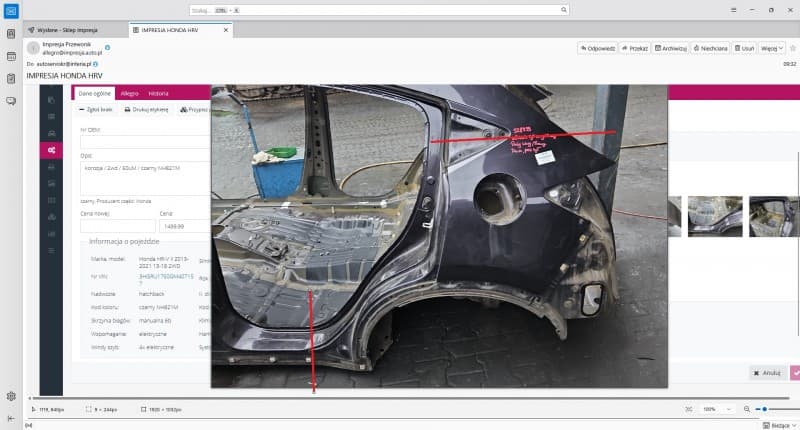800x430 pixels.
Task: Collapse the left rail with arrow icon
Action: pos(11,418)
